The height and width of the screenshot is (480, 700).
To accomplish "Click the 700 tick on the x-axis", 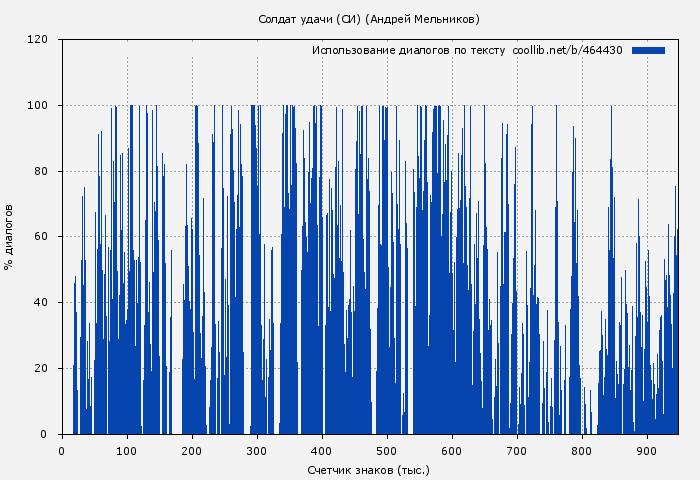I will point(517,450).
